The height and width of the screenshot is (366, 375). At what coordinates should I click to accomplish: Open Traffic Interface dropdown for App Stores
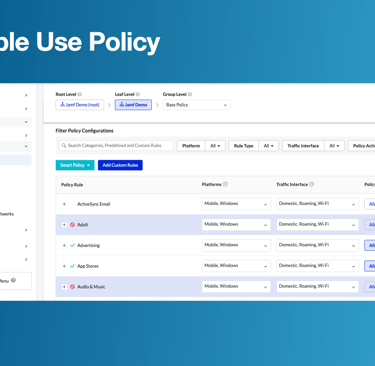317,266
